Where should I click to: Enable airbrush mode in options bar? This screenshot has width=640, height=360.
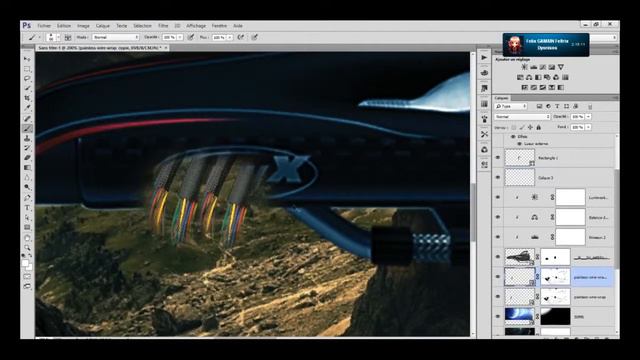(241, 37)
